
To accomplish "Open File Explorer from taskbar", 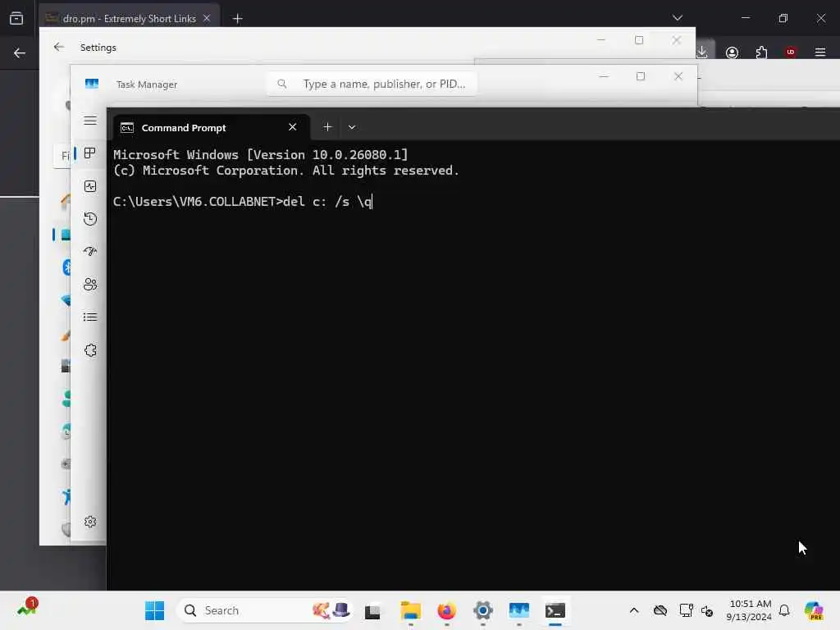I will click(410, 610).
